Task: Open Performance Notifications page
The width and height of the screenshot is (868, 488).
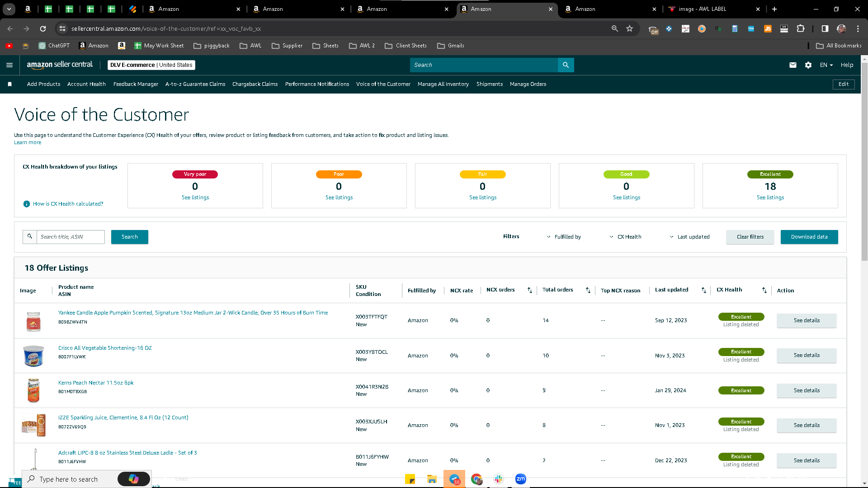Action: 317,84
